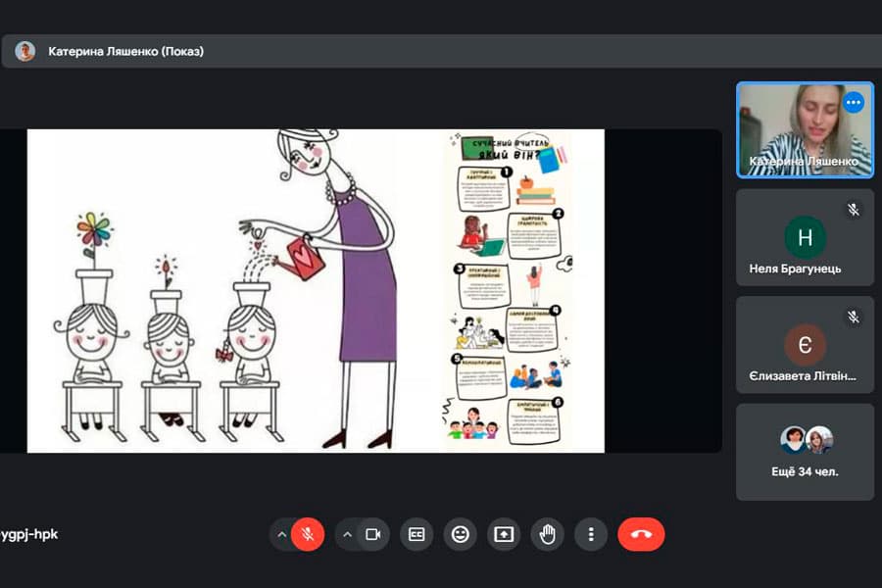
Task: Open more options menu
Action: 591,534
